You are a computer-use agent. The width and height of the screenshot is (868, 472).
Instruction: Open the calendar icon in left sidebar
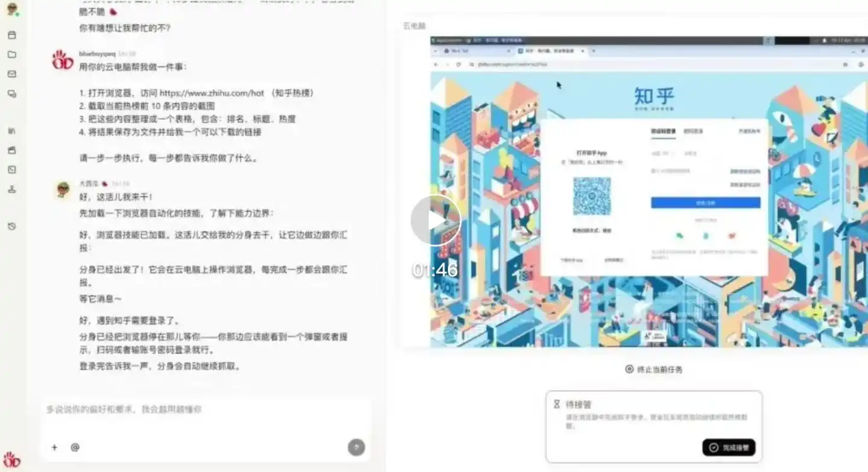click(11, 35)
